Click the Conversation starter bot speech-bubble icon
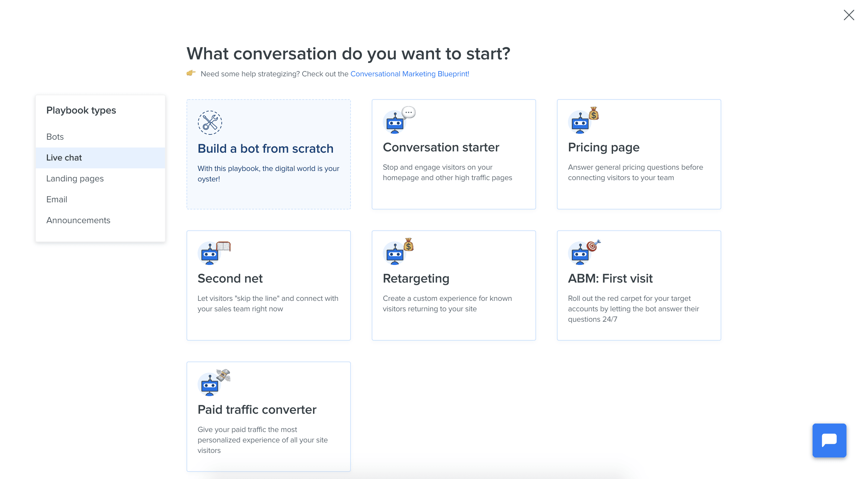 pyautogui.click(x=399, y=120)
